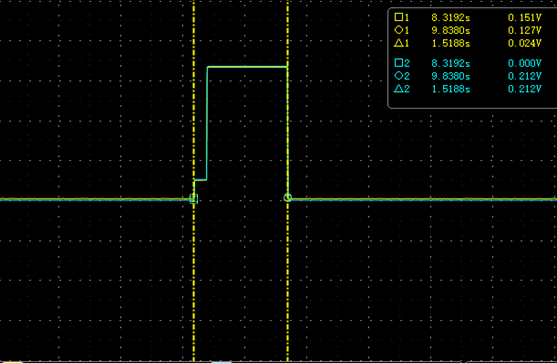Click the 0.024V delta voltage readout

coord(525,43)
